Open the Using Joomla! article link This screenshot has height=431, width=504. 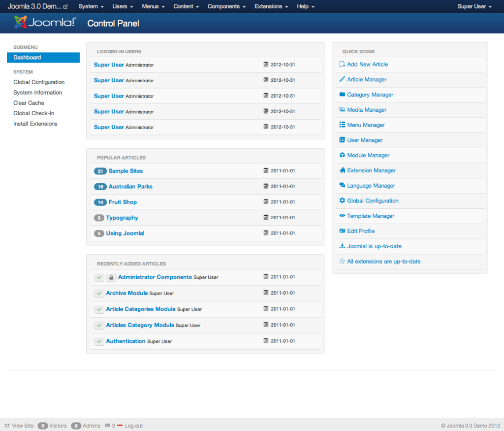coord(126,233)
